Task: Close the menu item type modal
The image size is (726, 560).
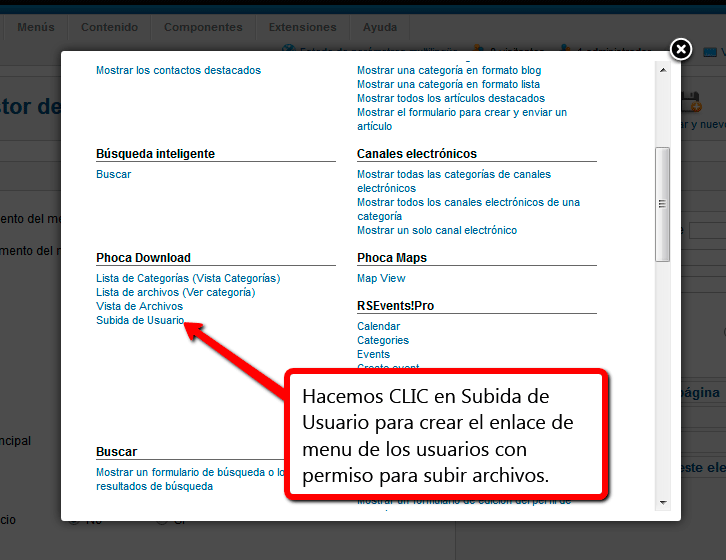Action: tap(681, 49)
